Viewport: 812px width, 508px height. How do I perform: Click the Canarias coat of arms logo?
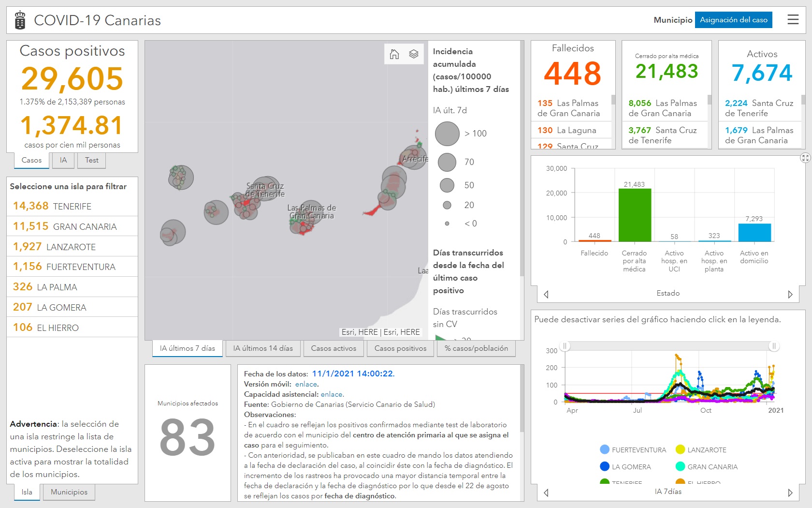(x=20, y=20)
